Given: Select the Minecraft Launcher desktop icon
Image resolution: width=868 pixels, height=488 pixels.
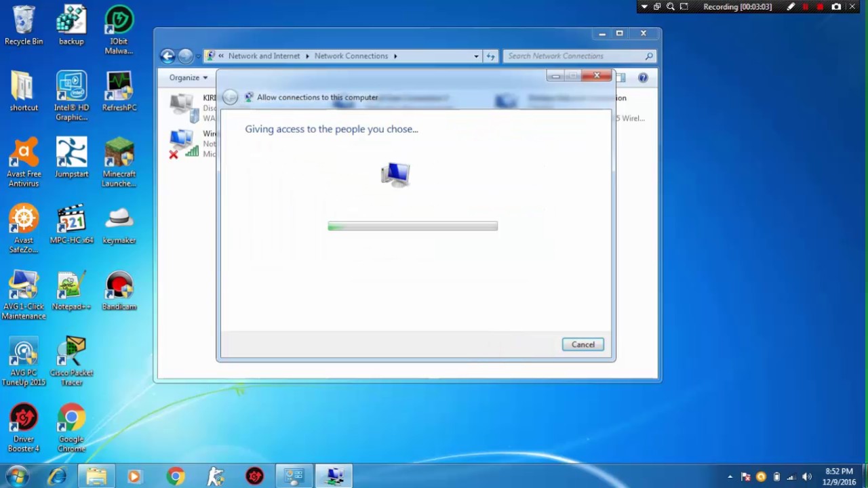Looking at the screenshot, I should [119, 163].
